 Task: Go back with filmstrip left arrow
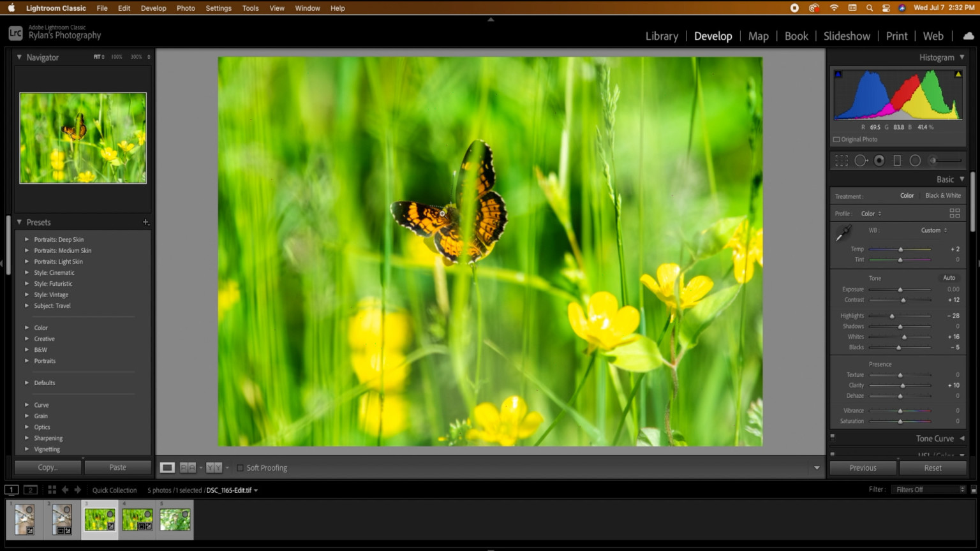click(65, 490)
